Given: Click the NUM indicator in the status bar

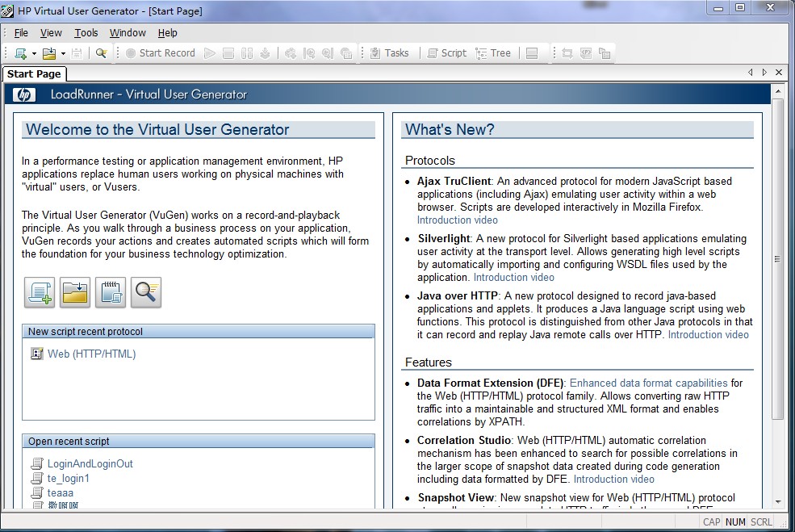Looking at the screenshot, I should 735,522.
